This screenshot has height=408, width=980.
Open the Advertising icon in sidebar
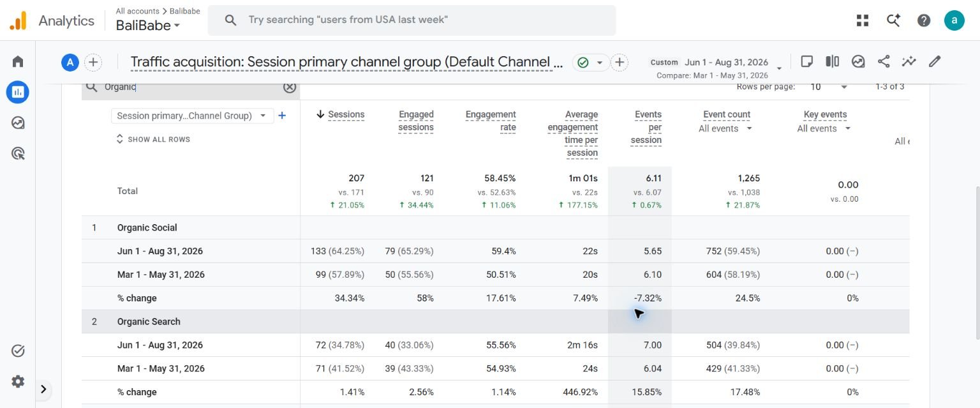click(18, 153)
